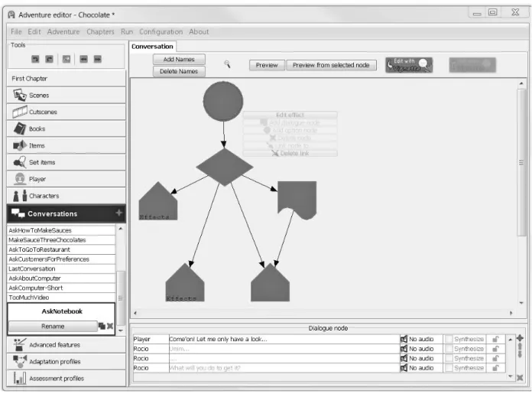Open Assessment profiles section

[x=66, y=378]
